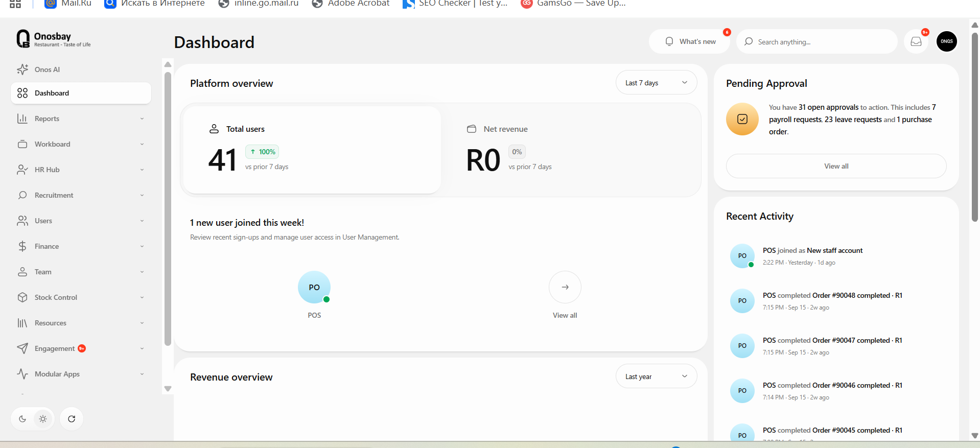
Task: Click View all in Pending Approval
Action: tap(836, 166)
